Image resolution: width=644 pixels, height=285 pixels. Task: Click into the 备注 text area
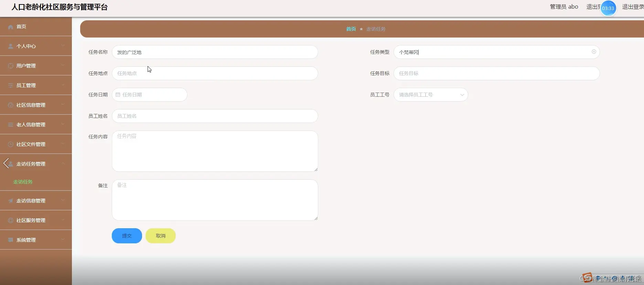click(x=215, y=200)
